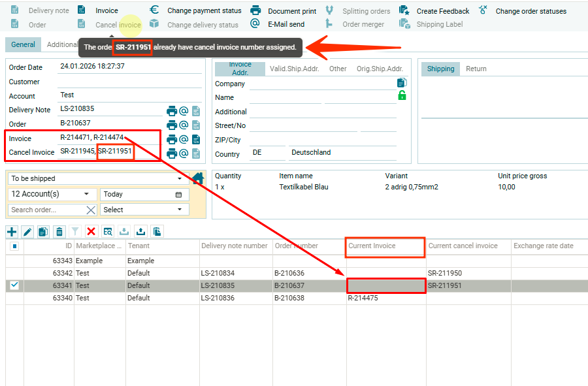Email the invoice using the @ icon
The width and height of the screenshot is (588, 386).
[184, 139]
